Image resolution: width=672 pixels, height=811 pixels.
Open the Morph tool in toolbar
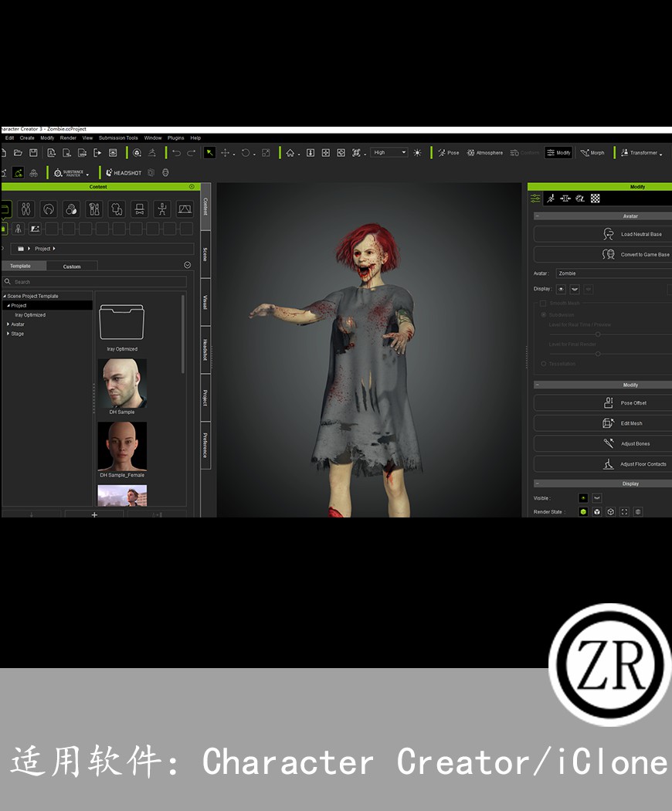point(592,153)
